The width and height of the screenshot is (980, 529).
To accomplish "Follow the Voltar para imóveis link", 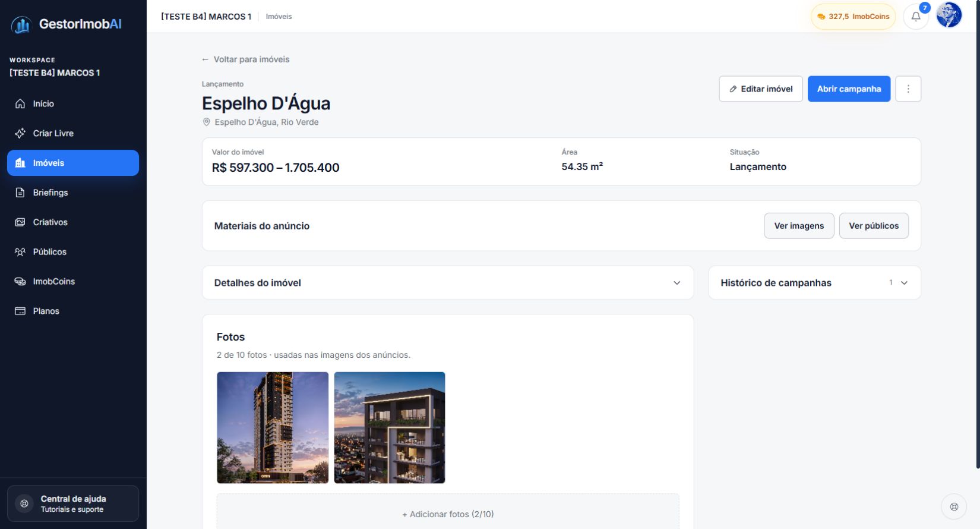I will (246, 59).
